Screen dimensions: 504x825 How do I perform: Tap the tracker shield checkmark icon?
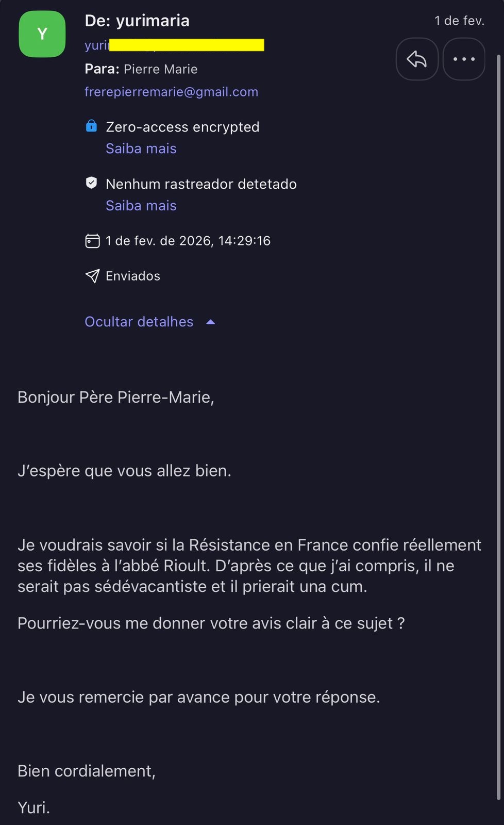(x=91, y=183)
